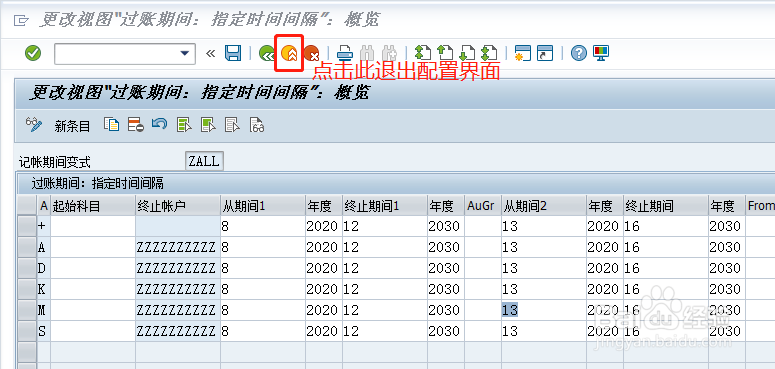
Task: Jump to last page icon
Action: point(489,53)
